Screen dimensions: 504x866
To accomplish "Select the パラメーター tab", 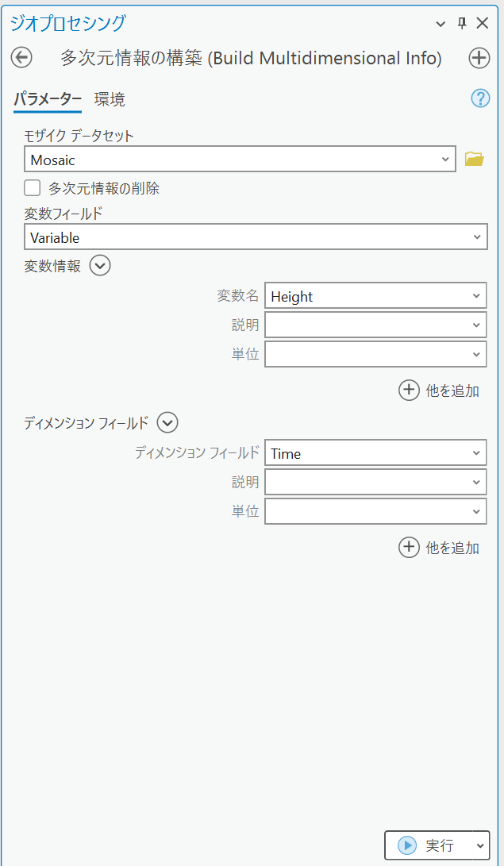I will [48, 99].
